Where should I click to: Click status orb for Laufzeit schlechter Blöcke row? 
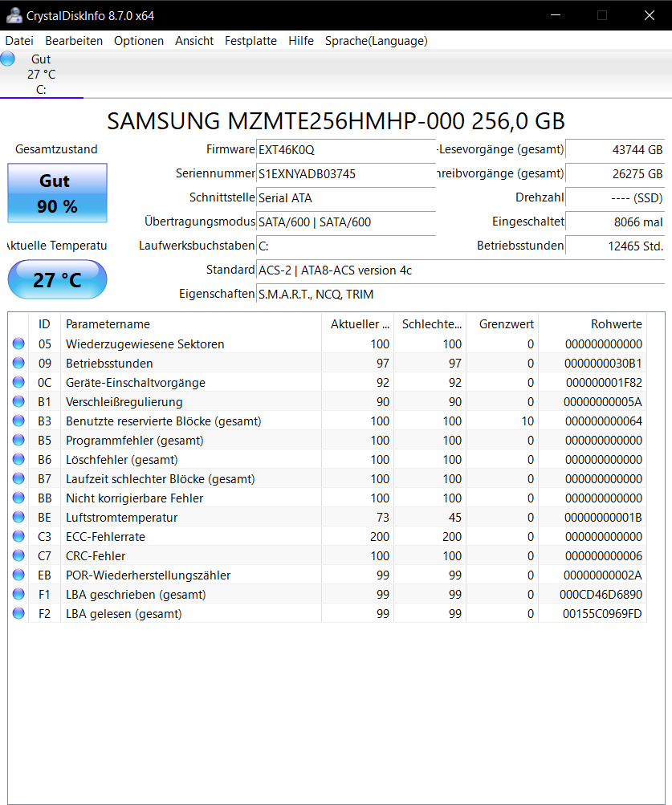pos(18,478)
